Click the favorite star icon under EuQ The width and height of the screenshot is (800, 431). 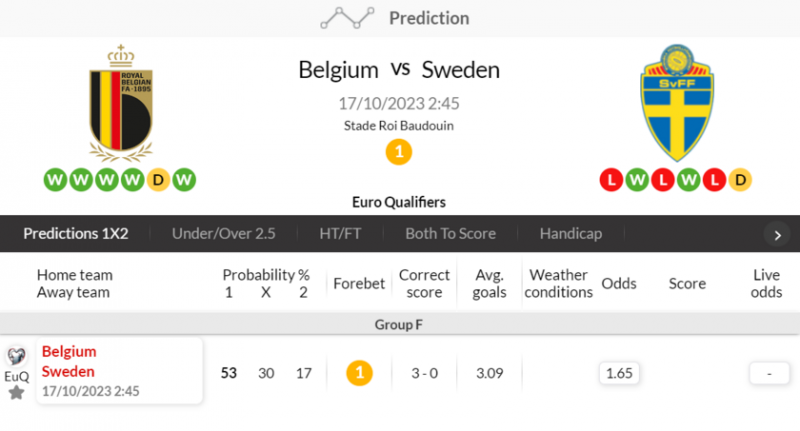16,392
